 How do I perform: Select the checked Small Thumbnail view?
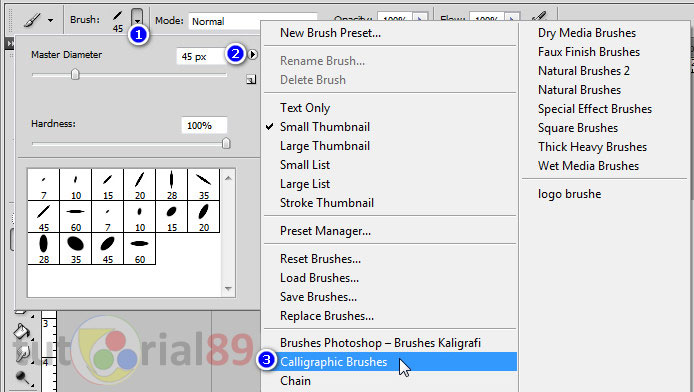pyautogui.click(x=324, y=127)
